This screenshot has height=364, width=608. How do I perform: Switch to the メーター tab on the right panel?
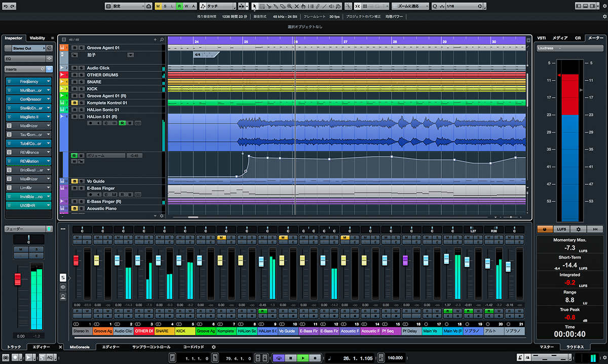(x=595, y=38)
